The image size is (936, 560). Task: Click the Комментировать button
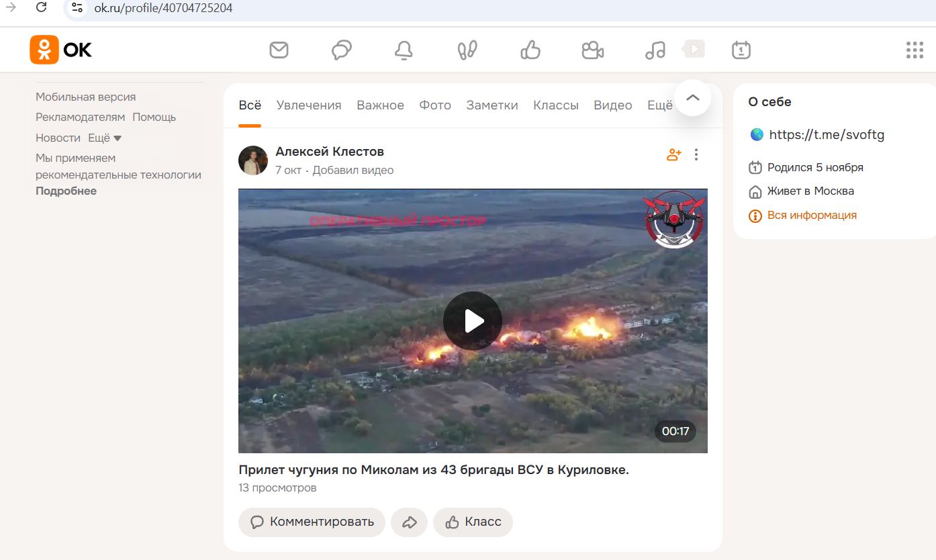[312, 522]
